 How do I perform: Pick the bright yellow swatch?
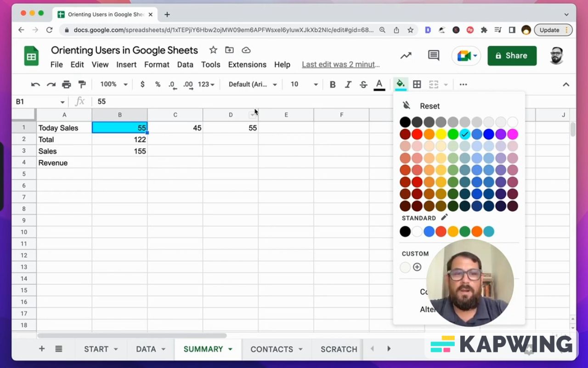[441, 134]
